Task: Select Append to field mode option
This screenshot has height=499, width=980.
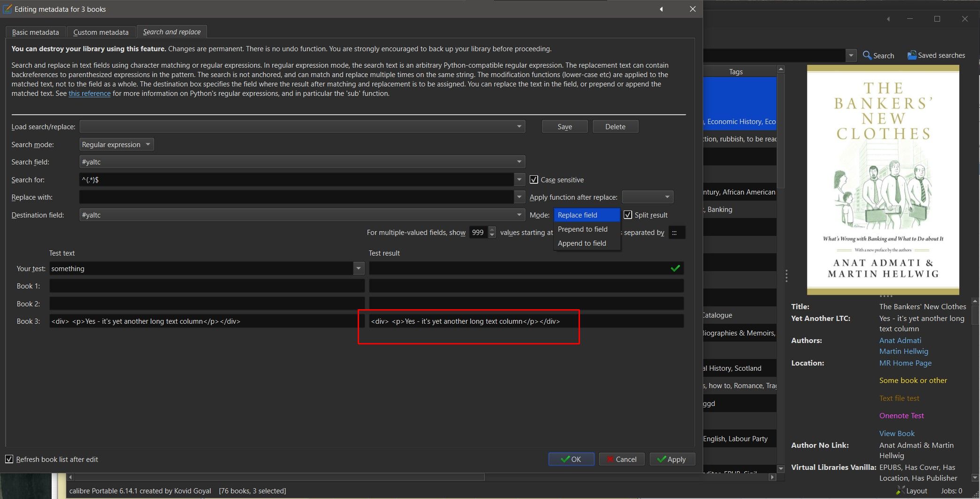Action: (582, 243)
